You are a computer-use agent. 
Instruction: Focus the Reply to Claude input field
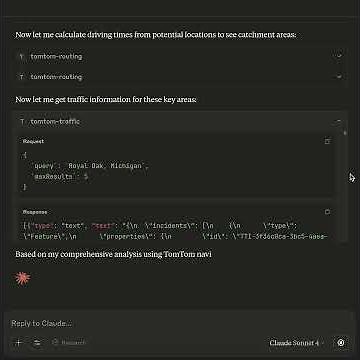pyautogui.click(x=180, y=323)
